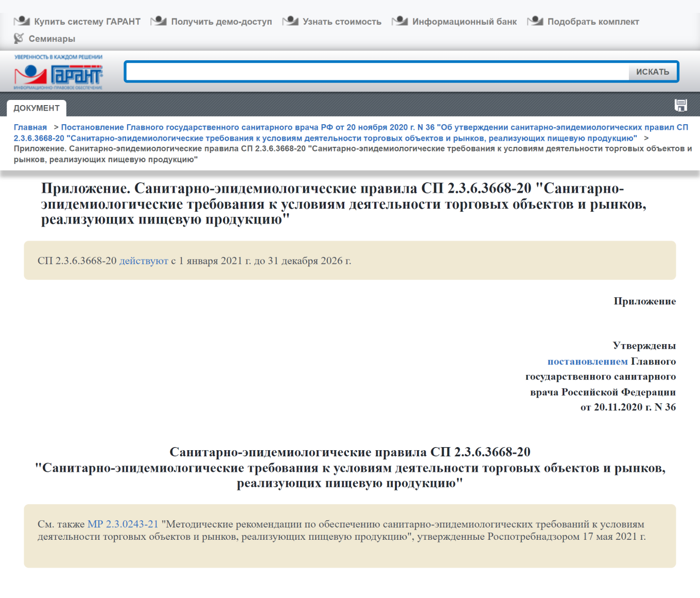Click the Утверждены text
700x598 pixels.
[644, 346]
